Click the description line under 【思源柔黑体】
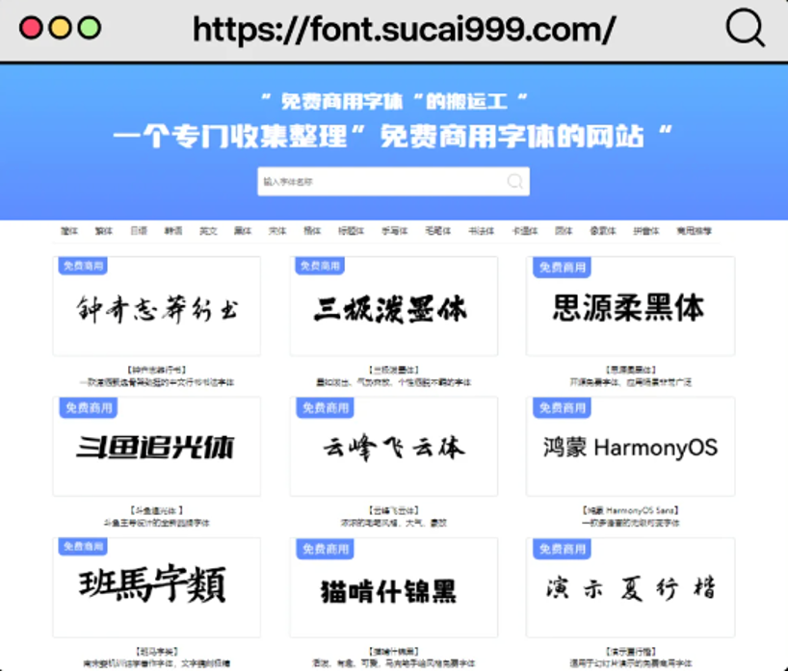788x672 pixels. pyautogui.click(x=631, y=382)
